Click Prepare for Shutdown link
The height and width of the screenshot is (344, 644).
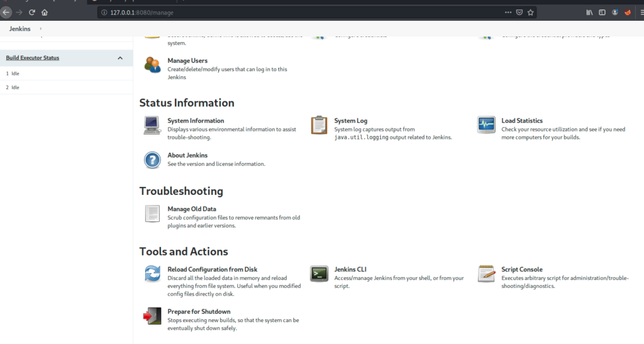click(x=199, y=311)
